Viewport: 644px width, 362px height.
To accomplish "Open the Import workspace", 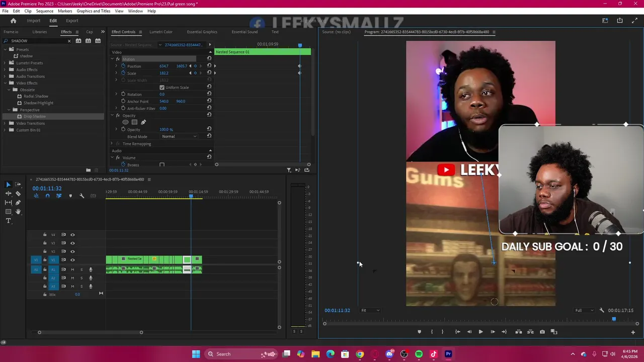I will pos(34,21).
